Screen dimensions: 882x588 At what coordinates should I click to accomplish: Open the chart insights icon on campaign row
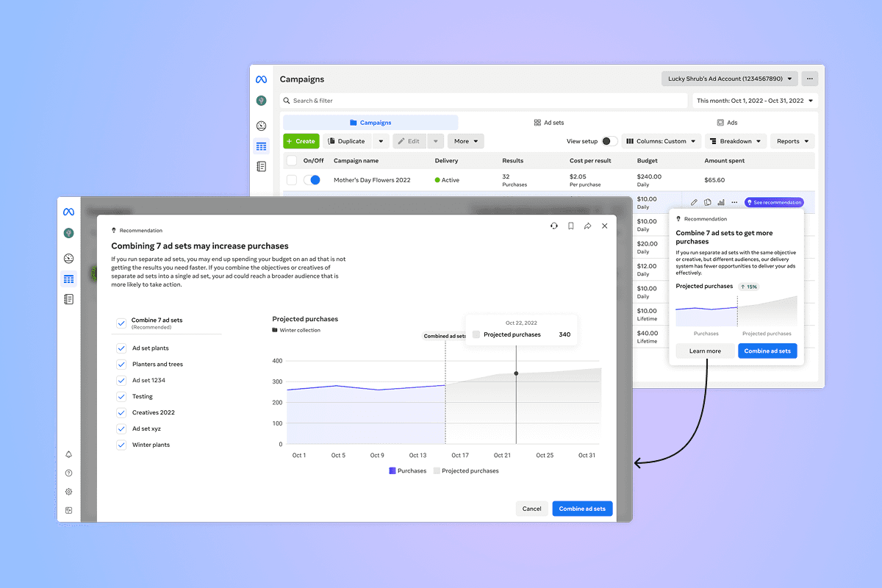coord(720,201)
